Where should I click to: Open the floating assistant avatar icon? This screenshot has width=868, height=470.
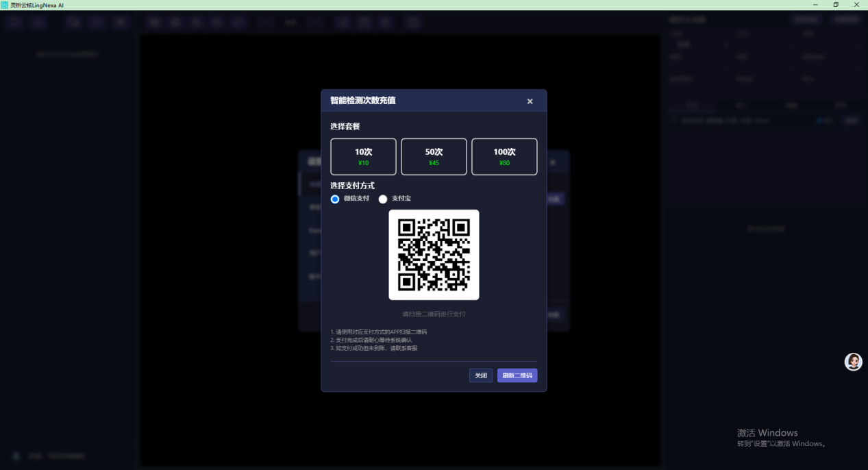[x=853, y=362]
